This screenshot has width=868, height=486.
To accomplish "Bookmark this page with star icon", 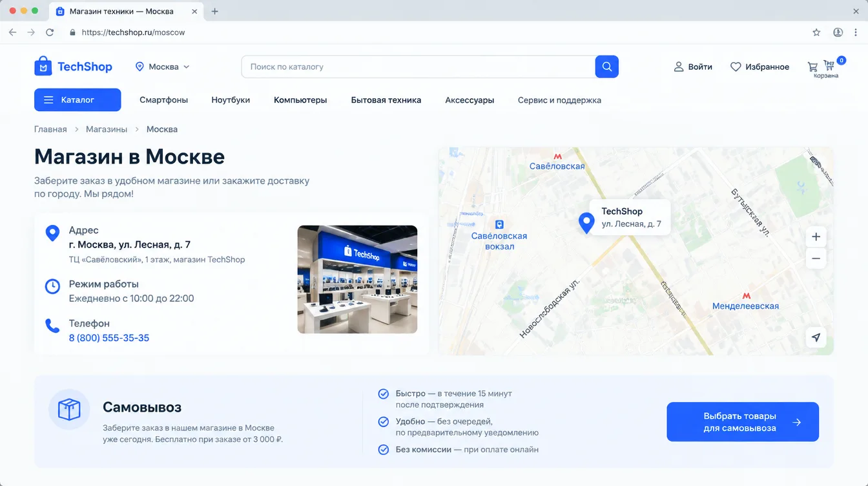I will (x=816, y=32).
